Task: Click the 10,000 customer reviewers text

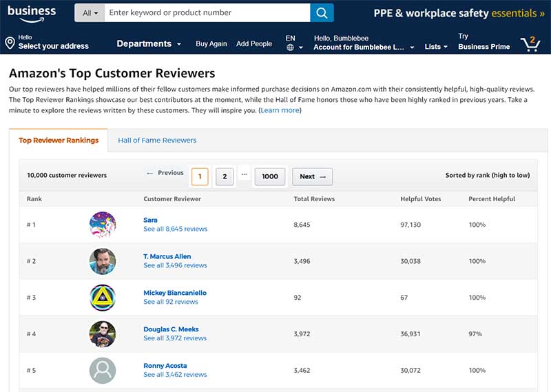Action: 67,175
